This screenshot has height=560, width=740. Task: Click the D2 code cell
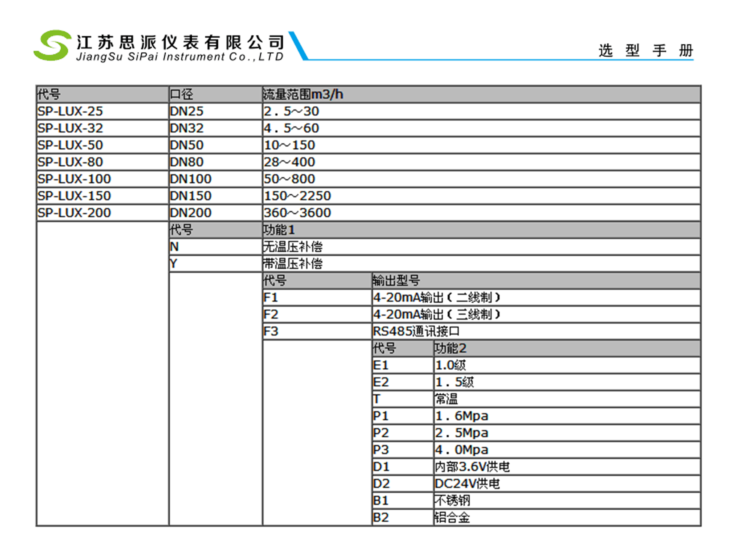click(x=403, y=484)
